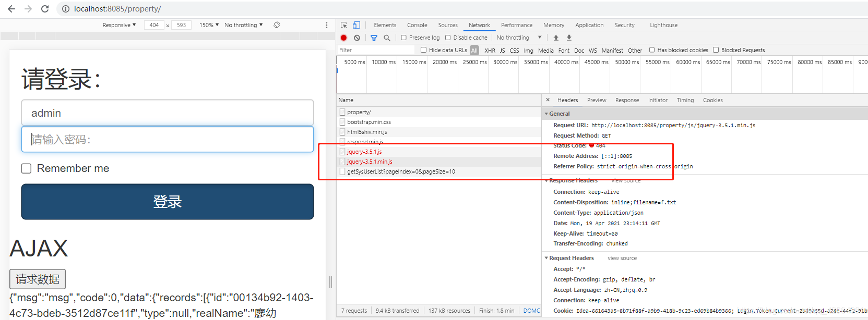
Task: Select the getSysUserList request row
Action: pos(438,171)
